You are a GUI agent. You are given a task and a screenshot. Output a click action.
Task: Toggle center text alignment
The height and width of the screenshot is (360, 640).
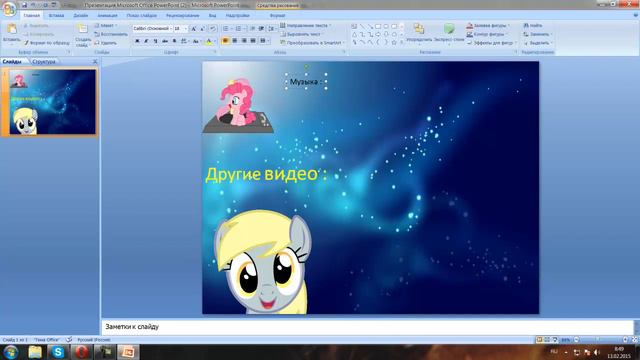[235, 41]
